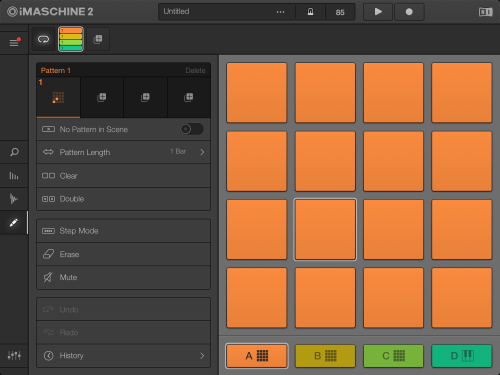Open the layout view icon at top right
The image size is (500, 375).
click(x=486, y=12)
